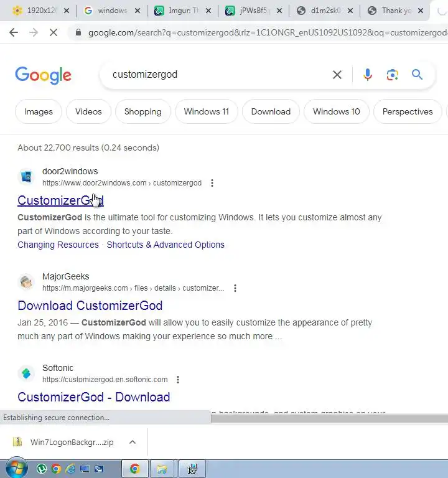
Task: Close the windows Google tab
Action: [138, 11]
